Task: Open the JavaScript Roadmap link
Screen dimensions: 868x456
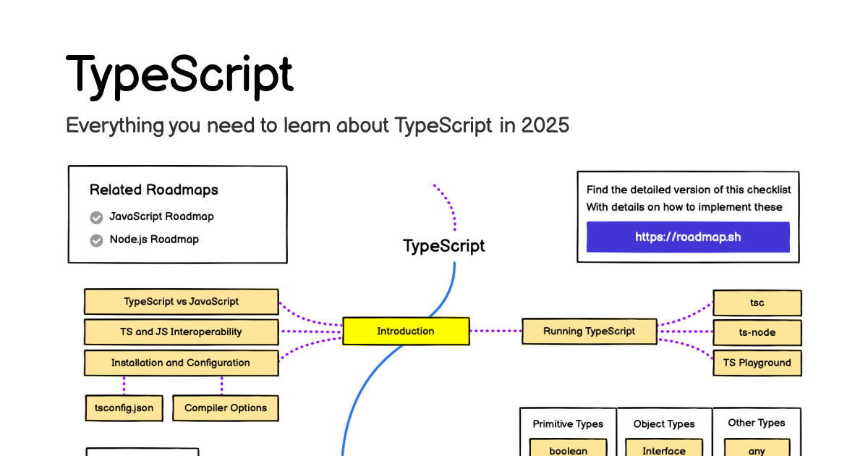Action: click(x=161, y=216)
